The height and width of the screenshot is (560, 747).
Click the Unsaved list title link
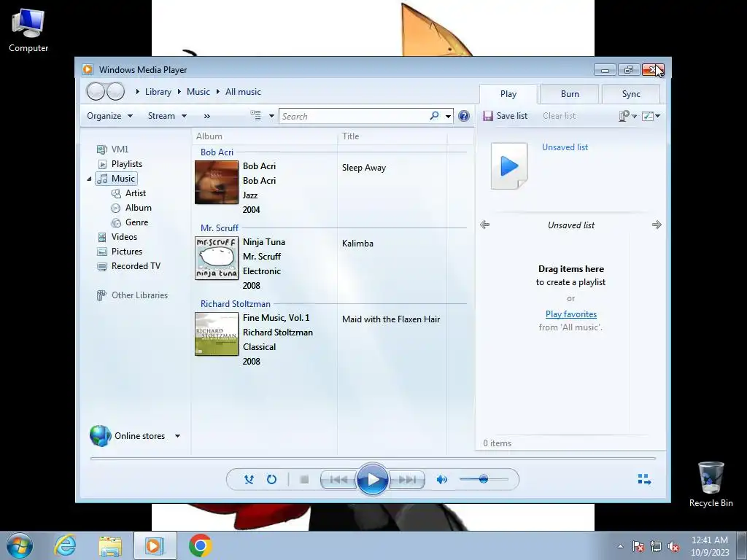[x=565, y=147]
